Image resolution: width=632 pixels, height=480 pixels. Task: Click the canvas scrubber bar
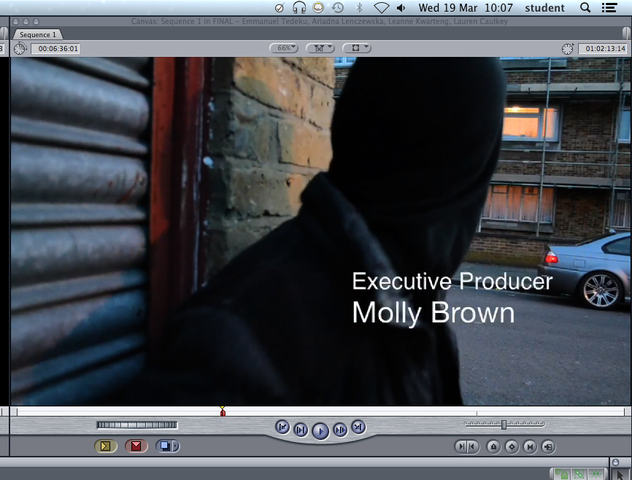pos(320,411)
